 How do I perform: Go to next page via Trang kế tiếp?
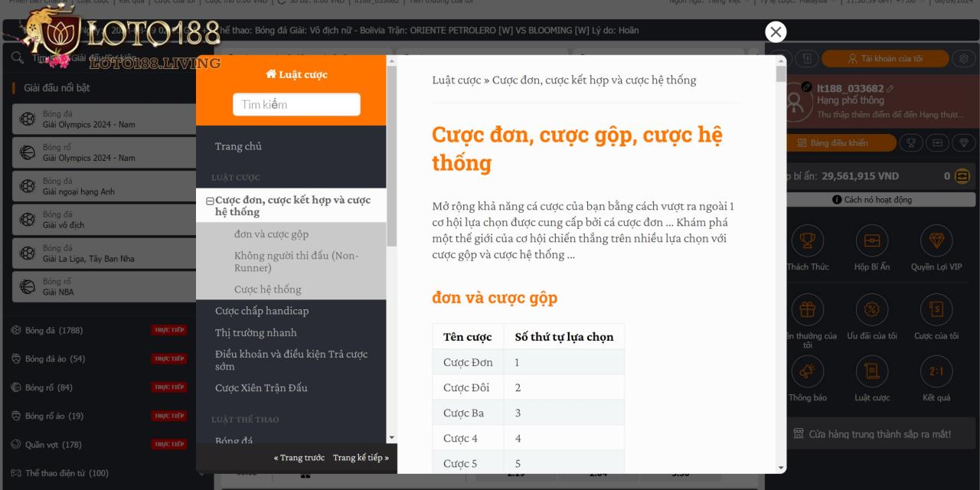point(359,457)
